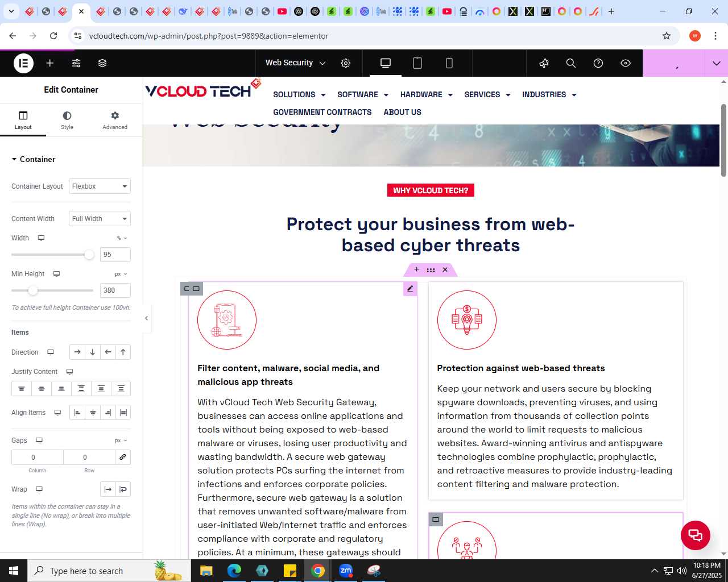Collapse the Container section
This screenshot has width=728, height=582.
click(x=33, y=159)
